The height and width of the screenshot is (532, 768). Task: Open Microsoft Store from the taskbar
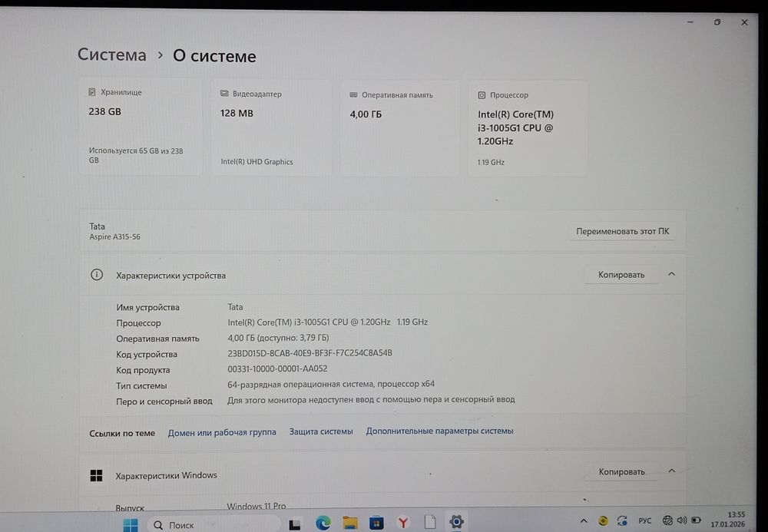point(376,523)
